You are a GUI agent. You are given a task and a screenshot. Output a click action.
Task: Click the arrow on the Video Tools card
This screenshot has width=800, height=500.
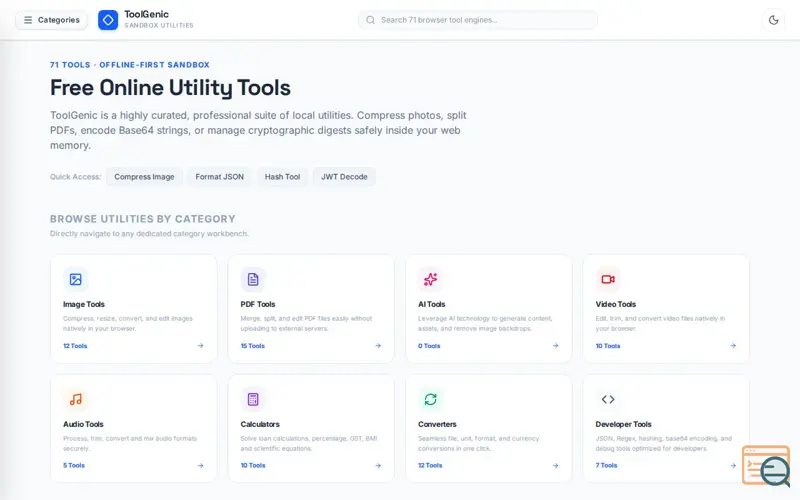pyautogui.click(x=733, y=345)
